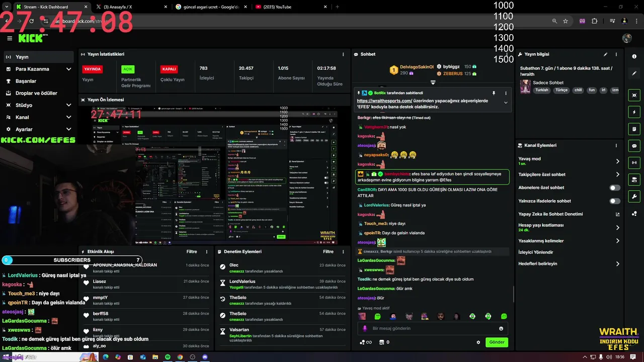Open the hamburger menu beside the Kick logo
The height and width of the screenshot is (362, 644).
click(x=10, y=38)
